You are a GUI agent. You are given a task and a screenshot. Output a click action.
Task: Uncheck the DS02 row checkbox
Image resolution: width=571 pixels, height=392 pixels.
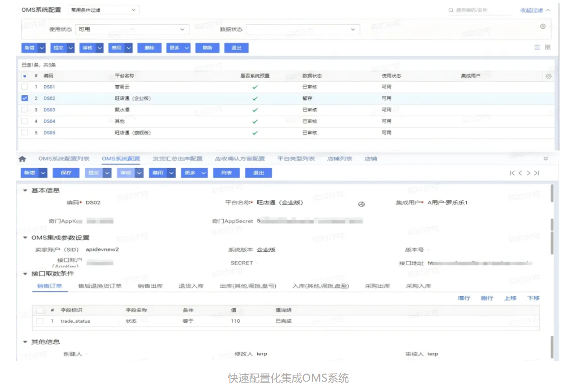pos(25,98)
